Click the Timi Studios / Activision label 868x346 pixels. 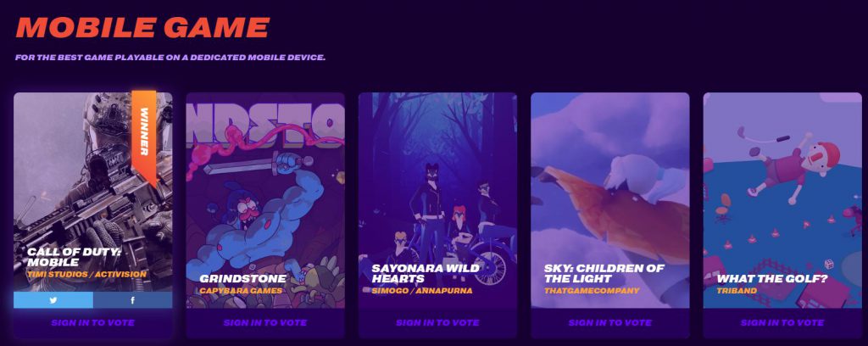pos(87,274)
